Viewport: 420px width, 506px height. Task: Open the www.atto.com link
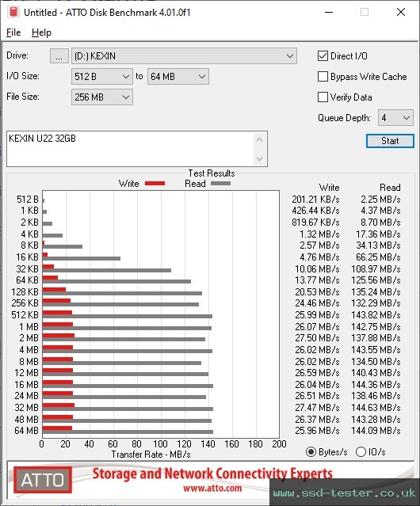(x=212, y=489)
